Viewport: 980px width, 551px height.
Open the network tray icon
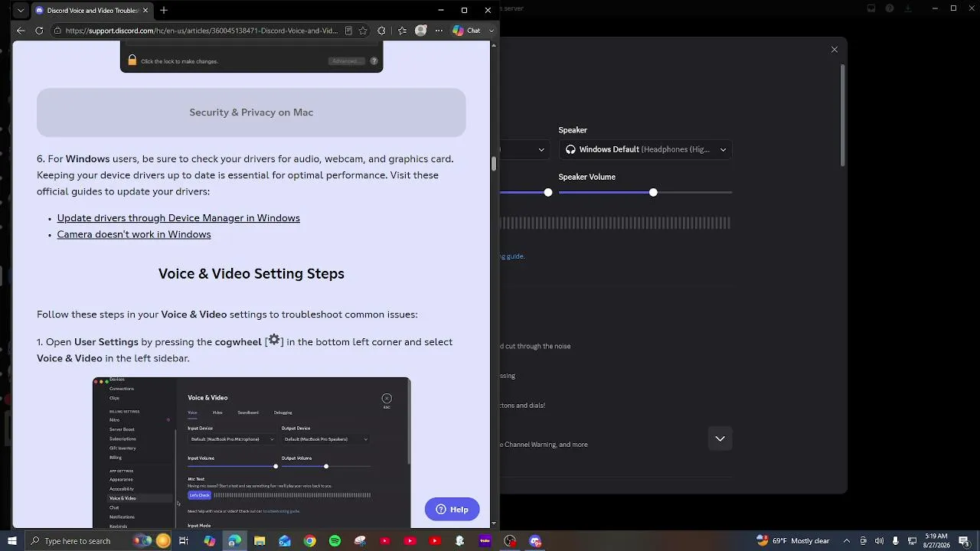tap(912, 541)
